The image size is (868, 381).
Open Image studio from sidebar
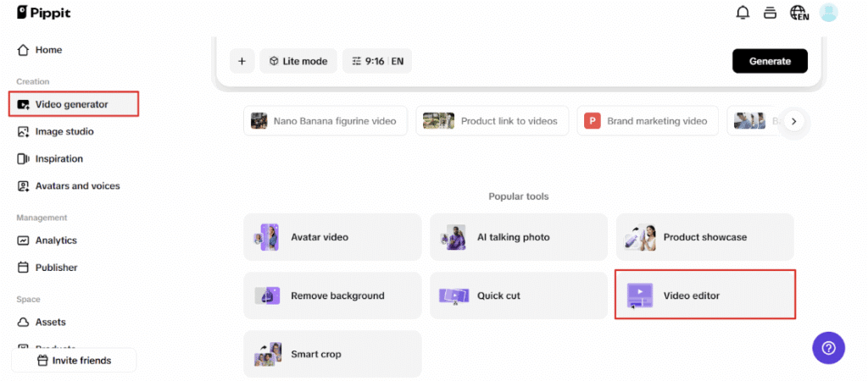64,131
